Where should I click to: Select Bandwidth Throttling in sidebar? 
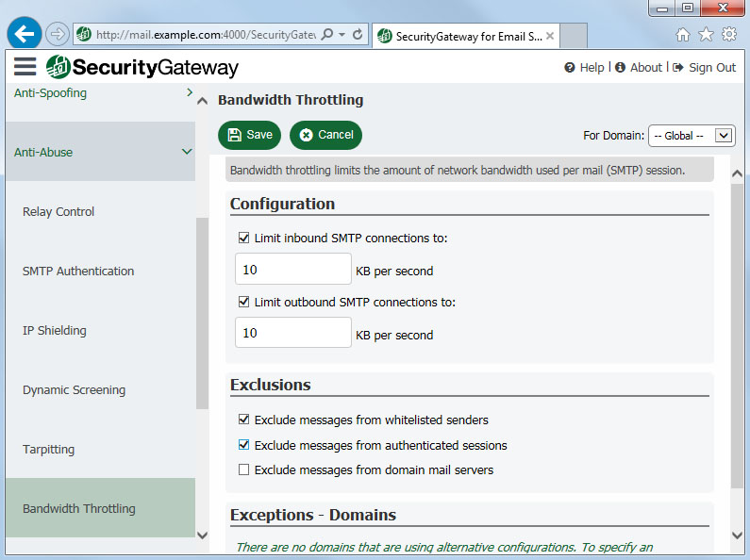pos(100,508)
